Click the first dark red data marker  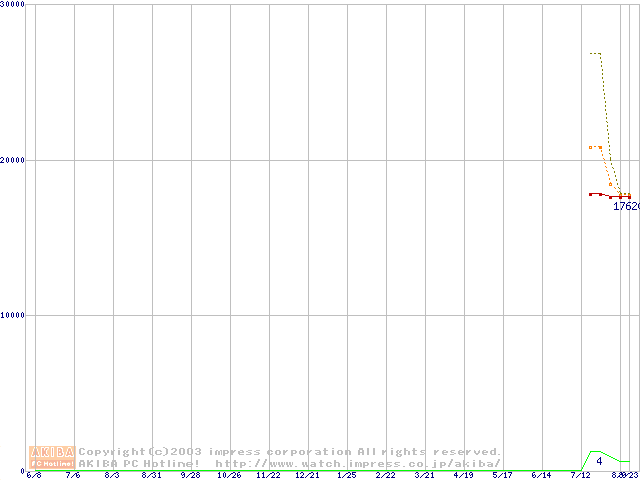click(591, 194)
